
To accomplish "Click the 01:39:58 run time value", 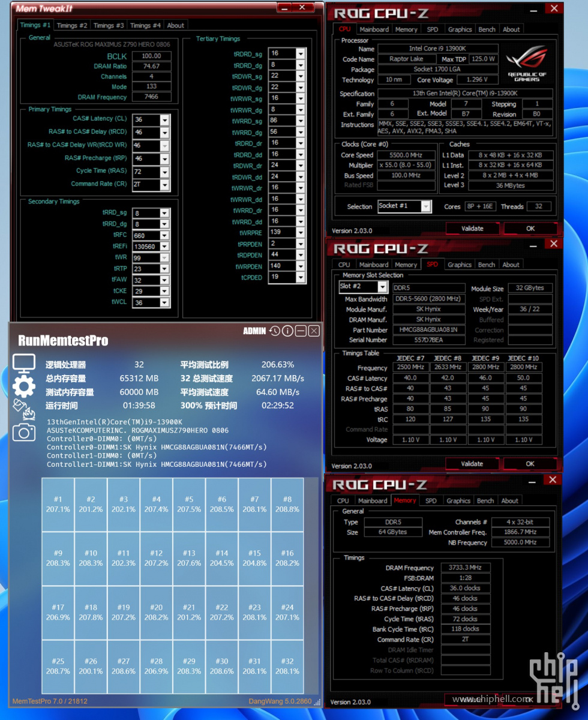I will (x=139, y=406).
